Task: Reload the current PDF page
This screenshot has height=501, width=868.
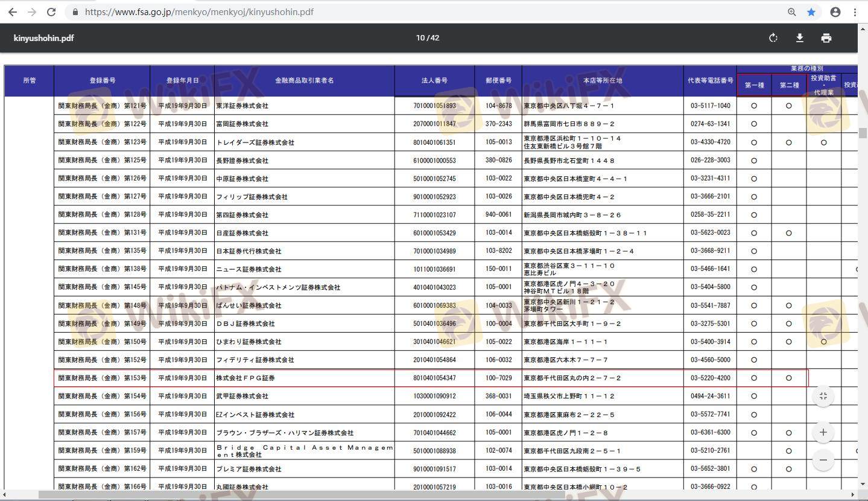Action: [52, 12]
